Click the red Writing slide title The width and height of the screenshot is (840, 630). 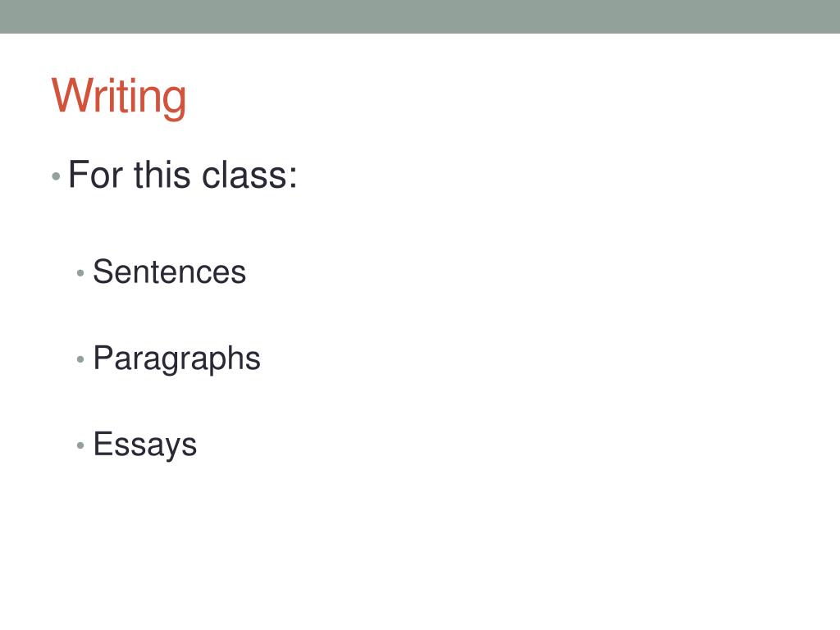click(118, 98)
